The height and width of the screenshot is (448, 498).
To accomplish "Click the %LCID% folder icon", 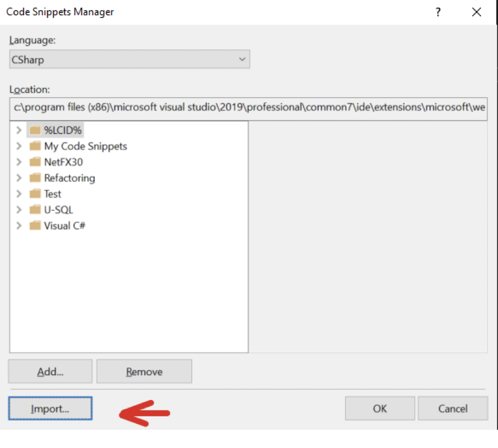I will point(35,130).
